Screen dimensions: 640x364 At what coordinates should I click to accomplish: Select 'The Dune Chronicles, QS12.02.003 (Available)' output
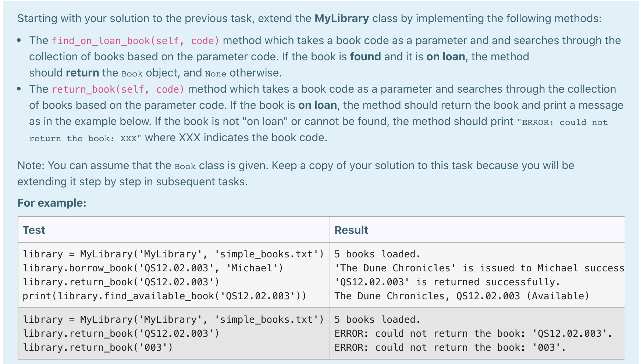[x=462, y=296]
